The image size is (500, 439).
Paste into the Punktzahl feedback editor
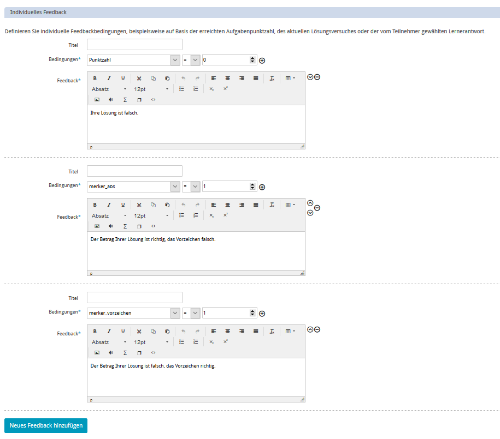tap(167, 78)
